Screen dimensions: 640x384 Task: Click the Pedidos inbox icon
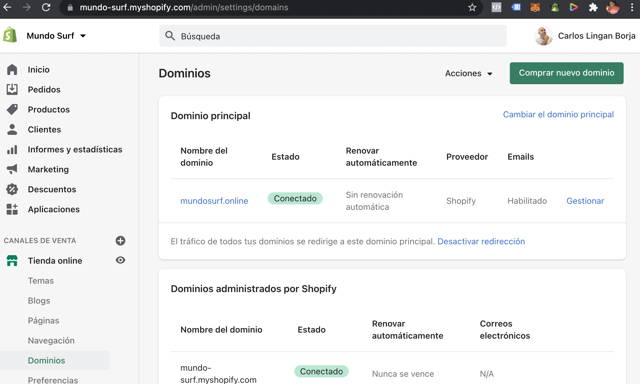click(12, 89)
